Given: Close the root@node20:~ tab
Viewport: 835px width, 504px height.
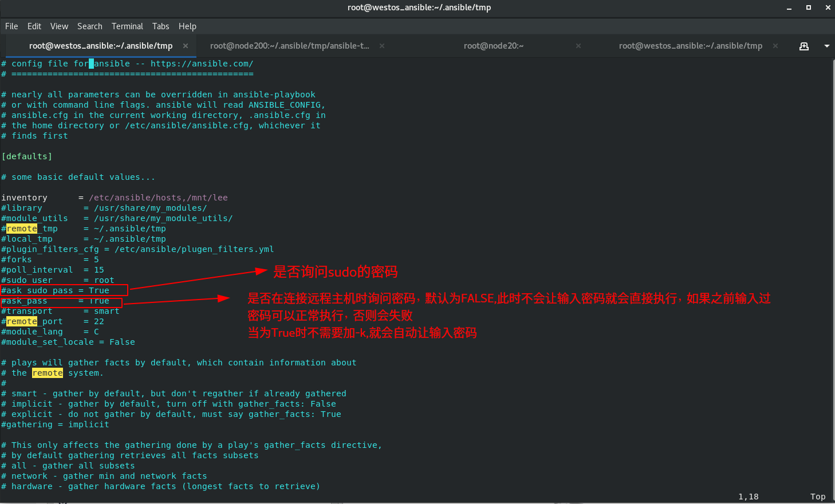Looking at the screenshot, I should tap(578, 46).
